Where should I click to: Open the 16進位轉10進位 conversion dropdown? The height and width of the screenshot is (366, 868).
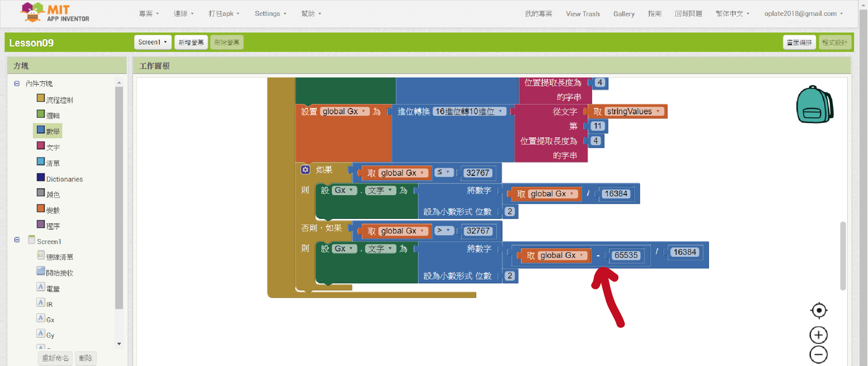(x=469, y=112)
